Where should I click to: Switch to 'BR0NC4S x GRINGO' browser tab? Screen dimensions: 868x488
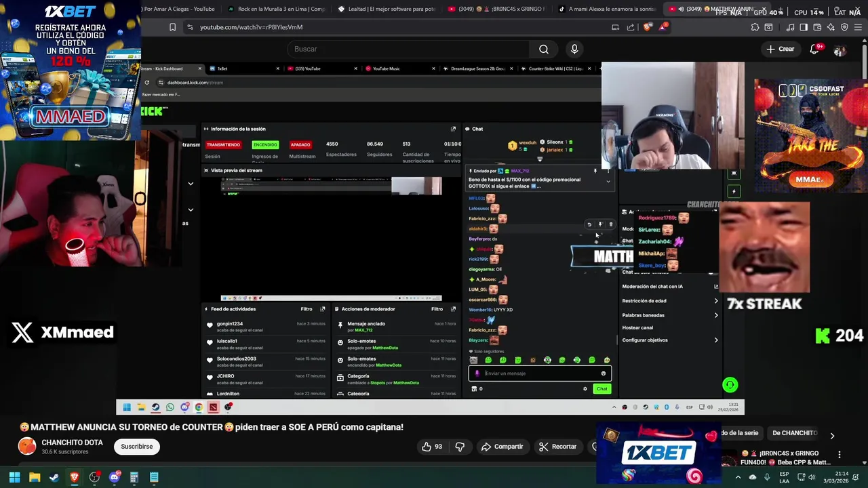[x=496, y=9]
